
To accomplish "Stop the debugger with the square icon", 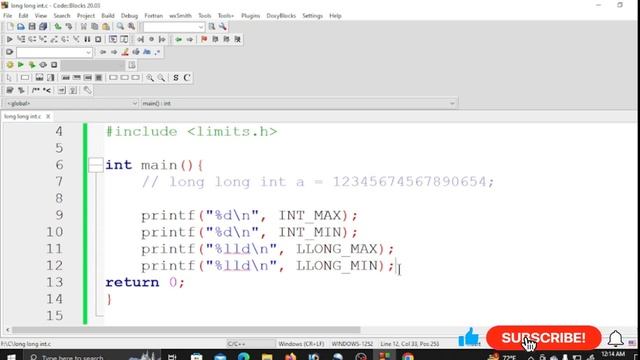I will coord(98,39).
